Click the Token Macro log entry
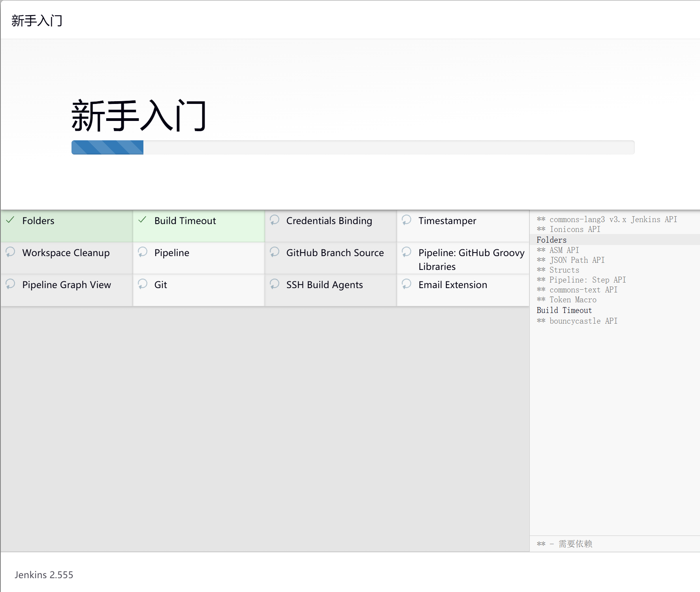700x592 pixels. click(566, 300)
